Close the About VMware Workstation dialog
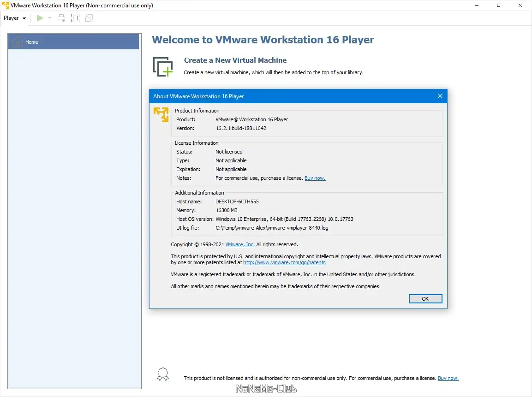This screenshot has height=397, width=532. coord(440,96)
